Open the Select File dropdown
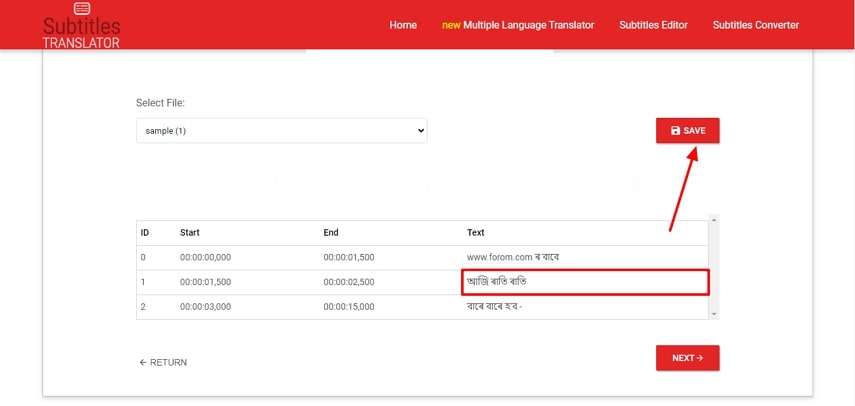Image resolution: width=855 pixels, height=406 pixels. pyautogui.click(x=281, y=131)
